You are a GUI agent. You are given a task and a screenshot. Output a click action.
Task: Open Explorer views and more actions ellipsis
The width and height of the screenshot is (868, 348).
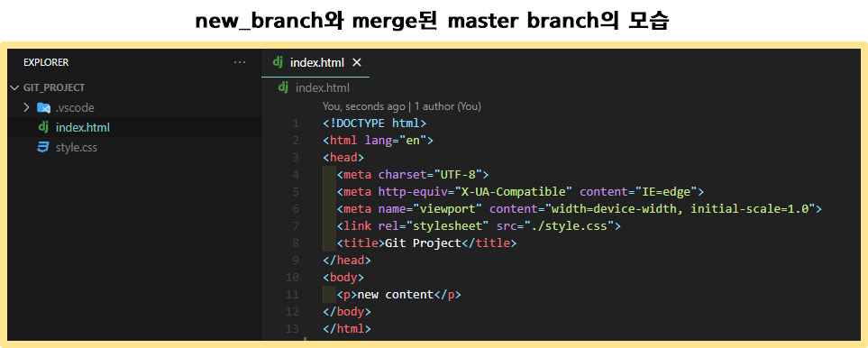point(240,62)
